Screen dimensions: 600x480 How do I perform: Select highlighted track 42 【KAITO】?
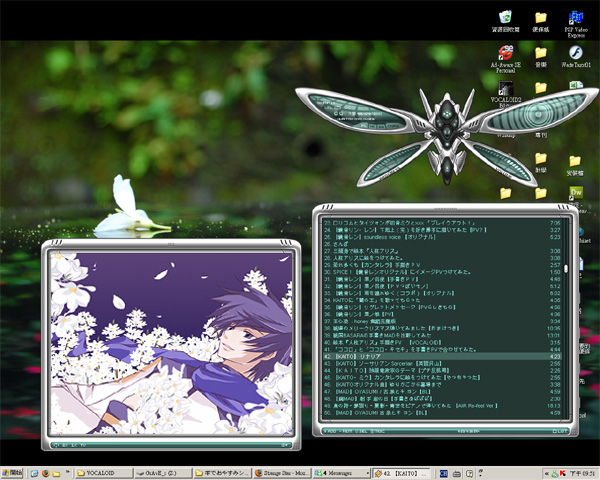442,356
